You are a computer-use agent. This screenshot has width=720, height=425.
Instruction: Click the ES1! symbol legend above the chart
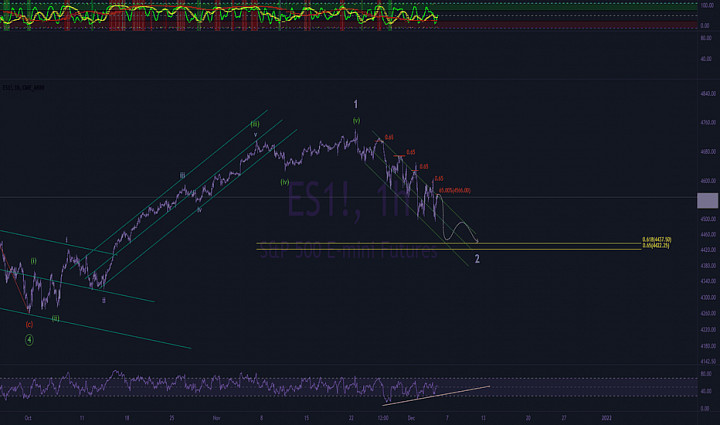coord(23,87)
